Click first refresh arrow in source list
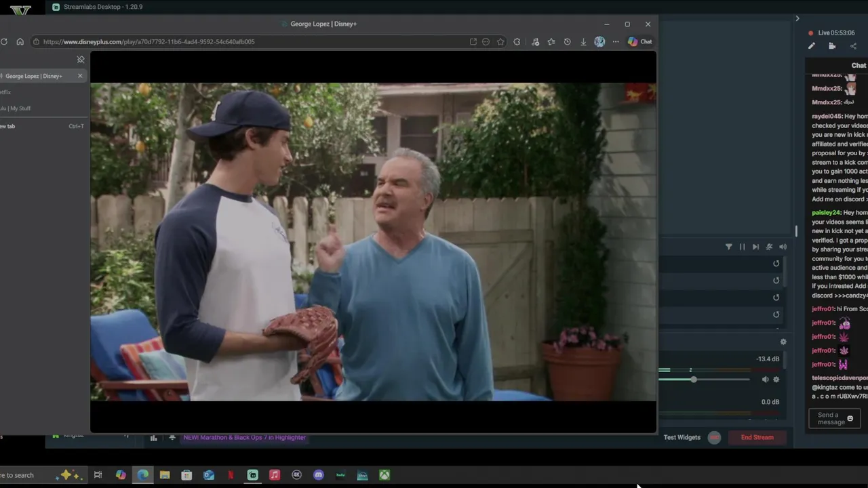Screen dimensions: 868x488 pos(776,264)
